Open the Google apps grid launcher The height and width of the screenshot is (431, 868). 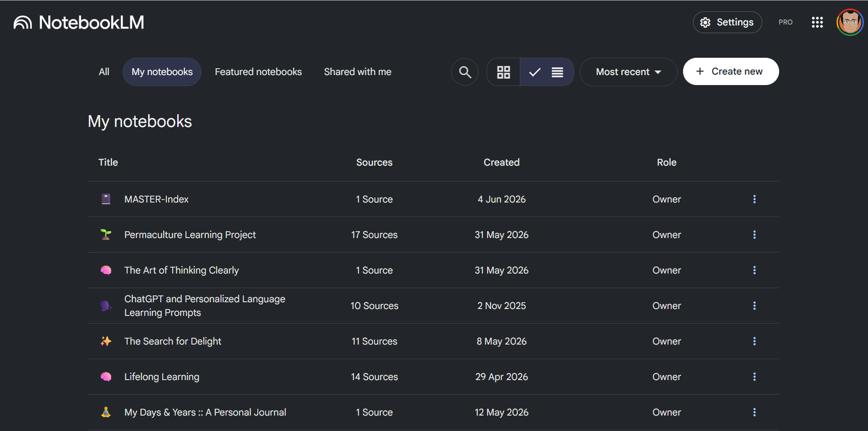[817, 22]
